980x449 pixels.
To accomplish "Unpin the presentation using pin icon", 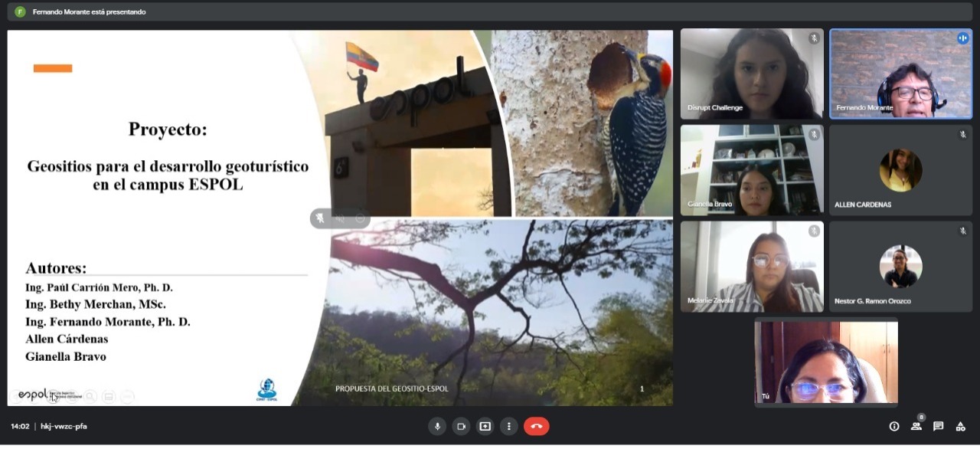I will click(320, 218).
